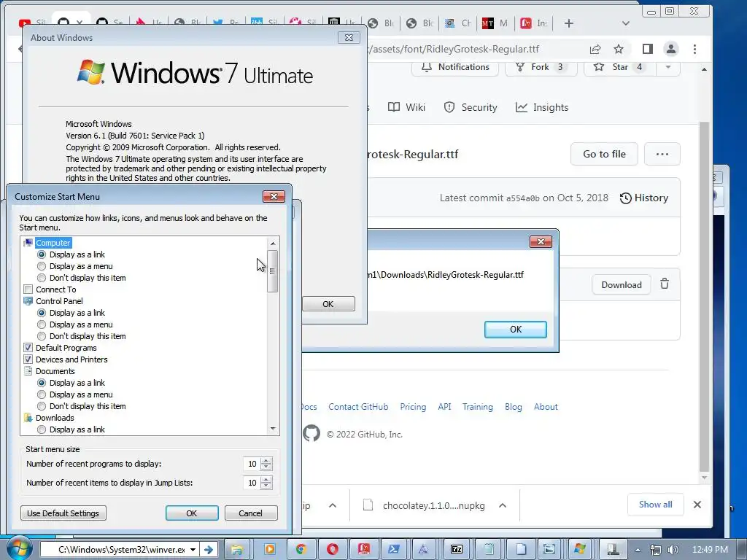Open the media player taskbar icon
747x560 pixels.
pyautogui.click(x=268, y=549)
